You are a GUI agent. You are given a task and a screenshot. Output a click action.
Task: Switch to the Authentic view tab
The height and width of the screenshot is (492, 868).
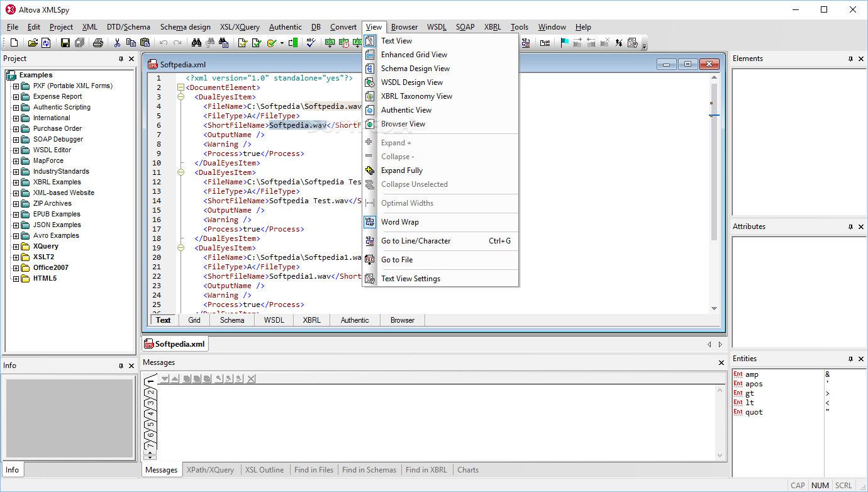click(x=355, y=320)
